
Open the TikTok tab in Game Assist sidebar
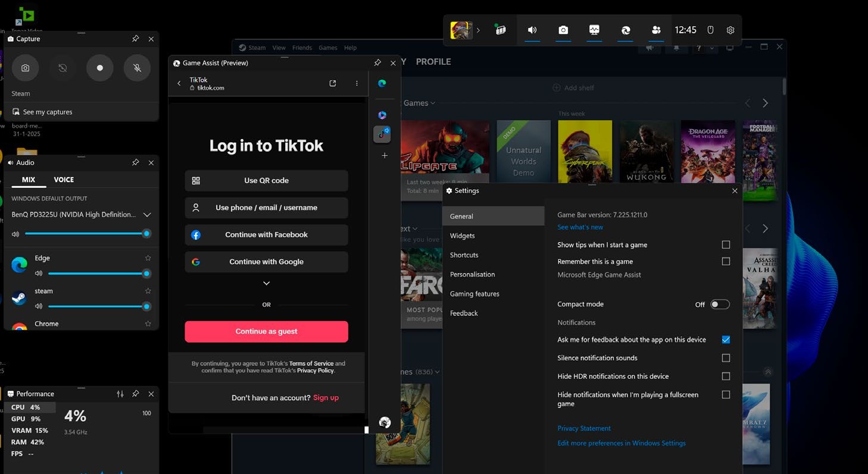coord(382,134)
